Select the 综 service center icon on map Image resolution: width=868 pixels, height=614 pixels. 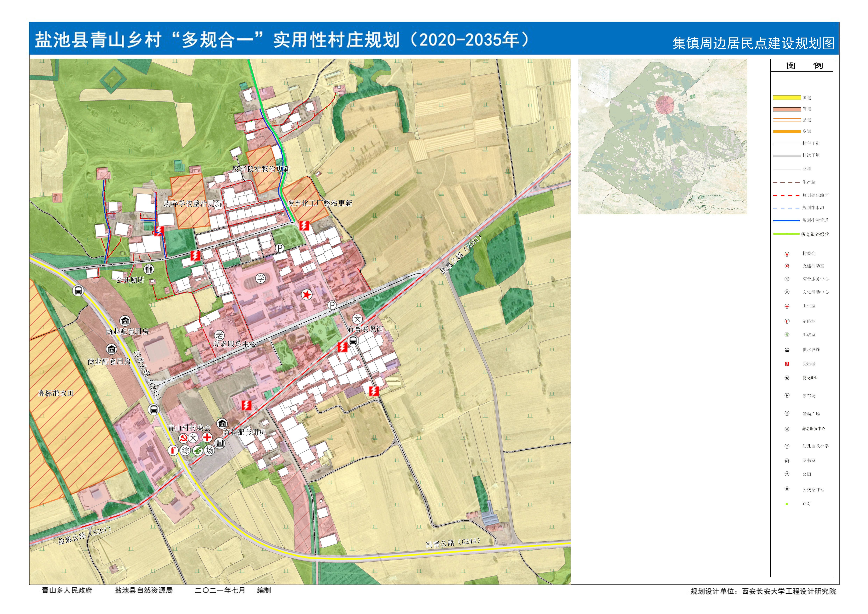click(185, 450)
